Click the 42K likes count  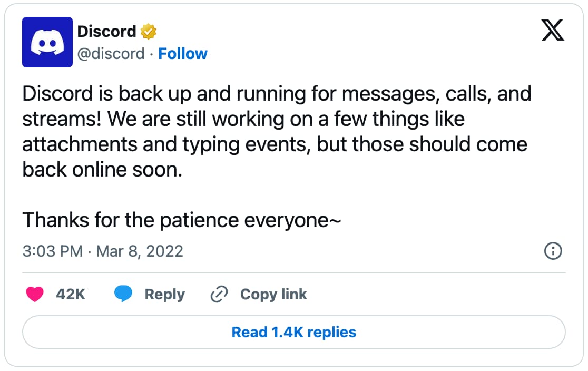coord(71,295)
